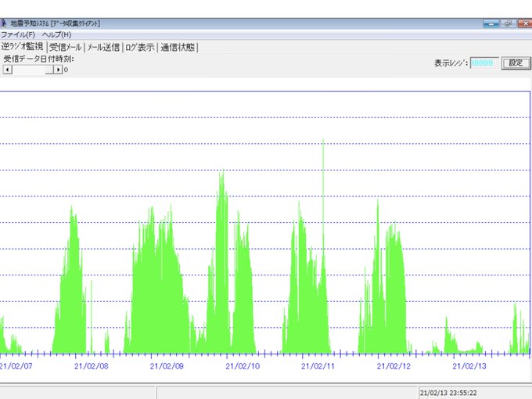Close the 地震予知システム window
The image size is (532, 399).
click(525, 23)
